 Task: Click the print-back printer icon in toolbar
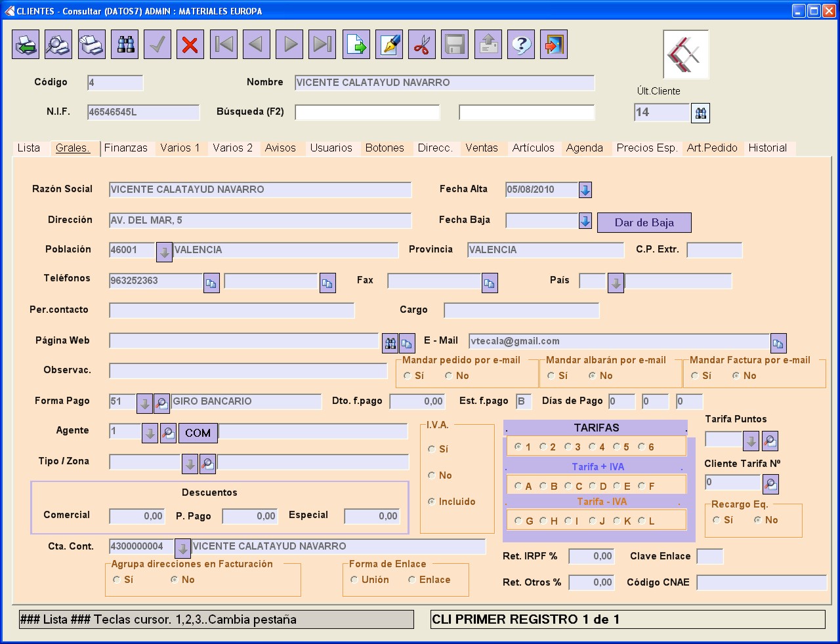click(x=26, y=45)
